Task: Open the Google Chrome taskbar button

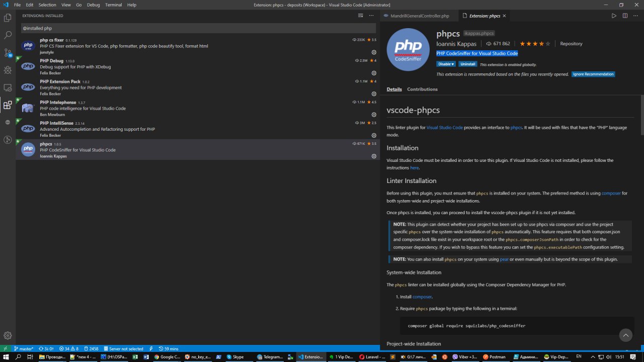Action: [168, 357]
